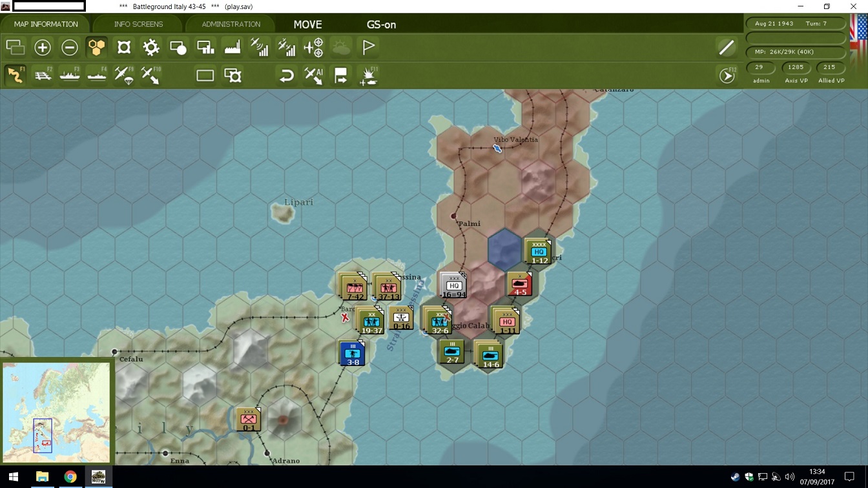Screen dimensions: 868x488
Task: Click the Lipari island label
Action: click(x=298, y=202)
